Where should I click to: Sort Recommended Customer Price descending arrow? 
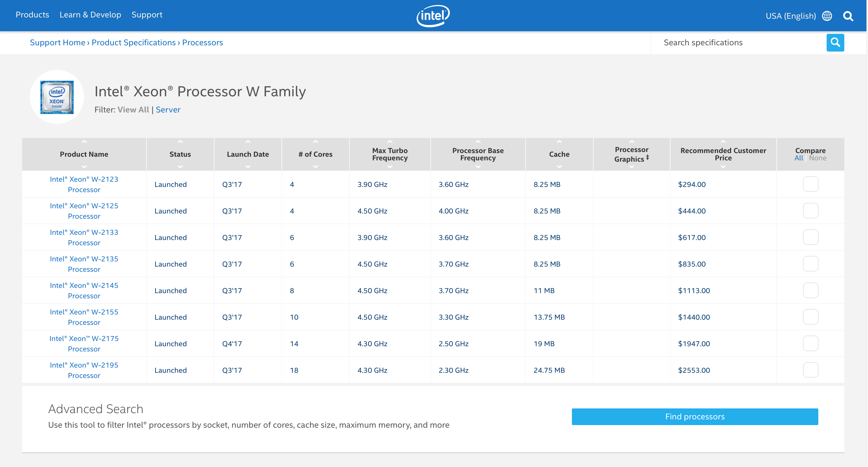click(723, 167)
